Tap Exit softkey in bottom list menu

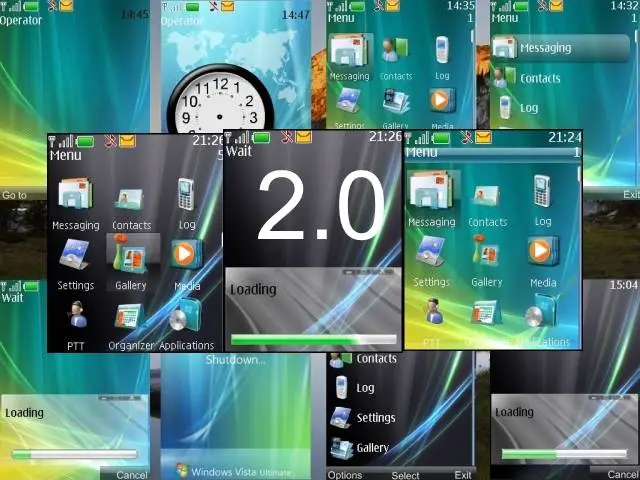click(x=463, y=475)
